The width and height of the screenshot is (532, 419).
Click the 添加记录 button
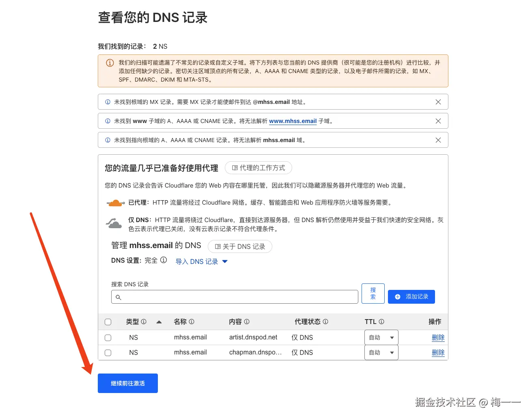coord(411,297)
